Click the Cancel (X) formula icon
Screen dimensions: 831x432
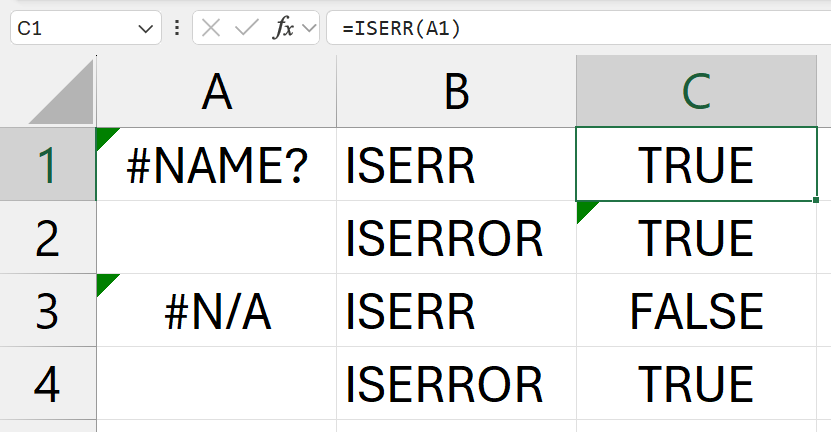click(211, 28)
